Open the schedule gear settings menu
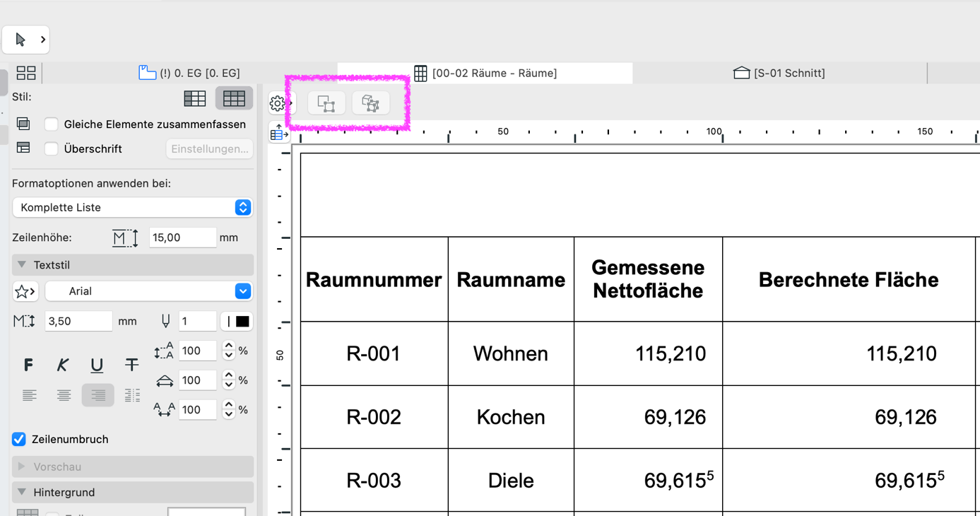This screenshot has height=516, width=980. click(278, 103)
